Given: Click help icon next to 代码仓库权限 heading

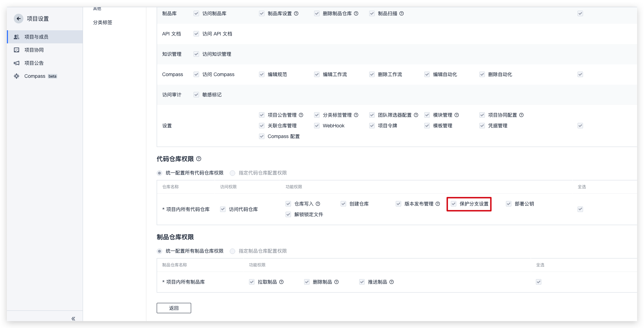Looking at the screenshot, I should (199, 159).
